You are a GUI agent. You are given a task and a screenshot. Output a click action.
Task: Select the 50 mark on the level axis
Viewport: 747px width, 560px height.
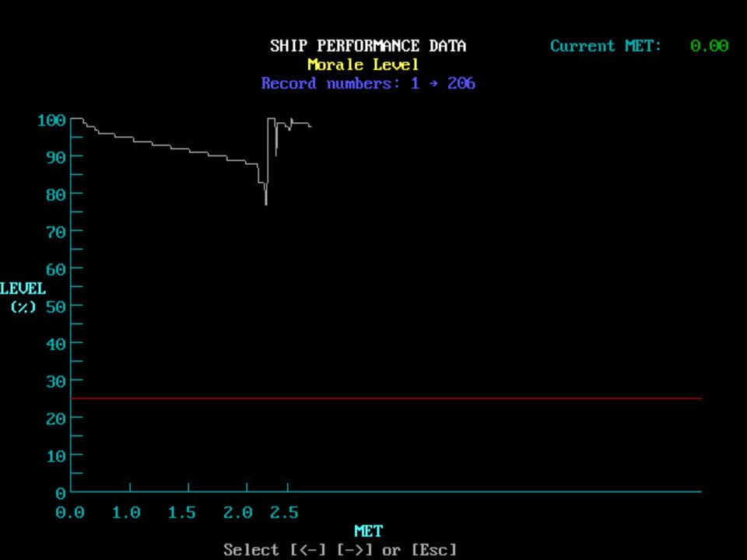pyautogui.click(x=54, y=306)
